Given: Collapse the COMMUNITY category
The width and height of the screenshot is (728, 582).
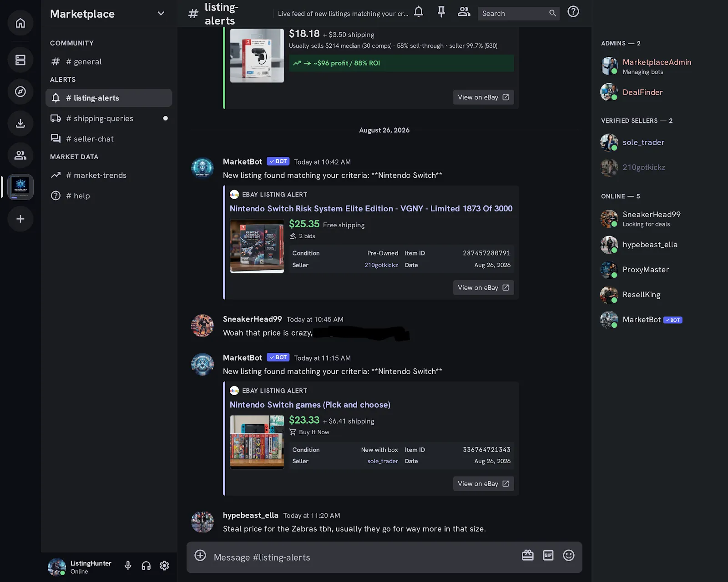Looking at the screenshot, I should (72, 43).
